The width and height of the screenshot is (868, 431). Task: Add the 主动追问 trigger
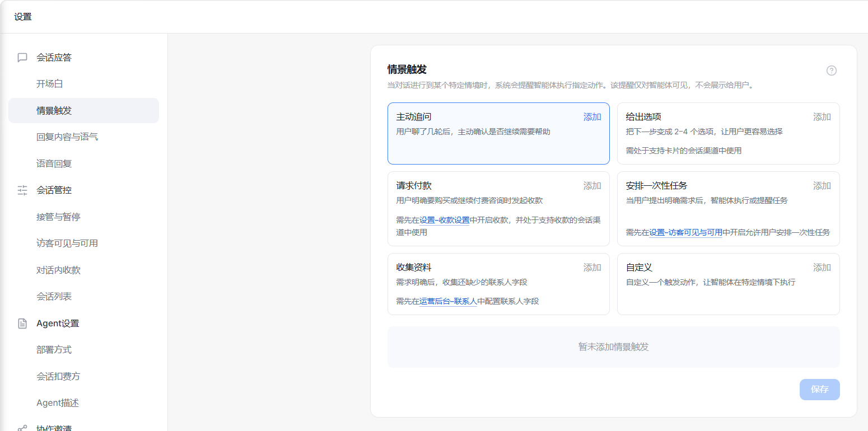pyautogui.click(x=592, y=117)
